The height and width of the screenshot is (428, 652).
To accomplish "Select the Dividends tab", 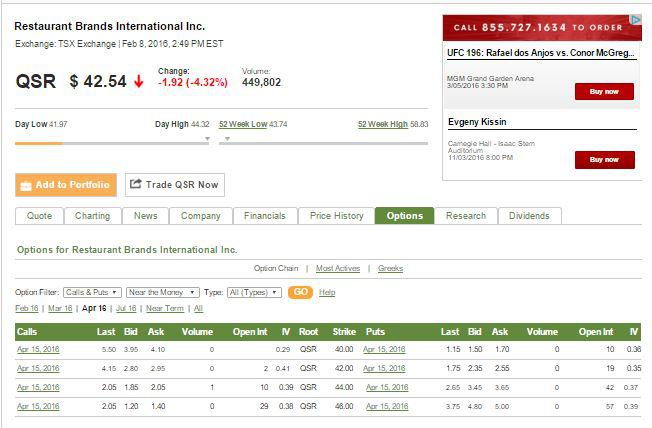I will tap(529, 216).
